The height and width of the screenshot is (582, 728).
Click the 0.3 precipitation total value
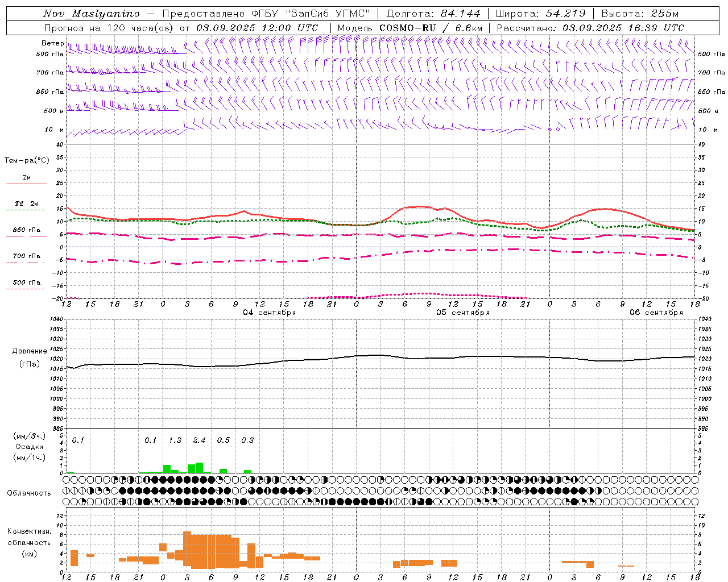pos(247,440)
